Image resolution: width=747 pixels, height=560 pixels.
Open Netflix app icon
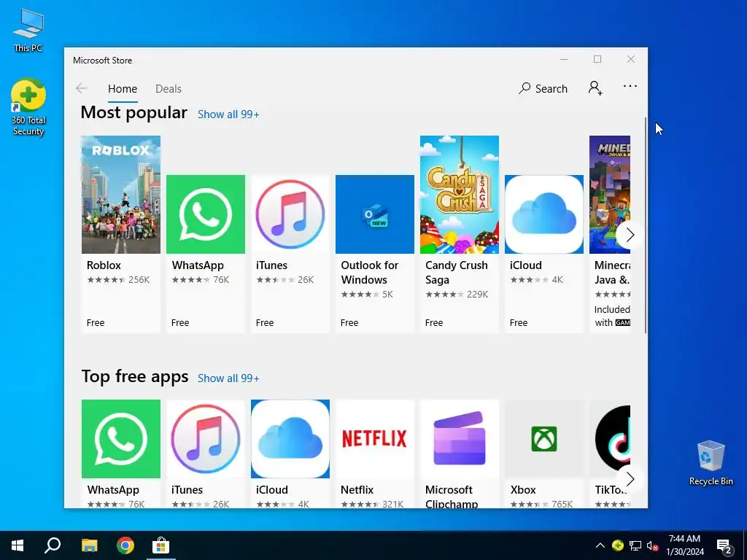pos(375,438)
